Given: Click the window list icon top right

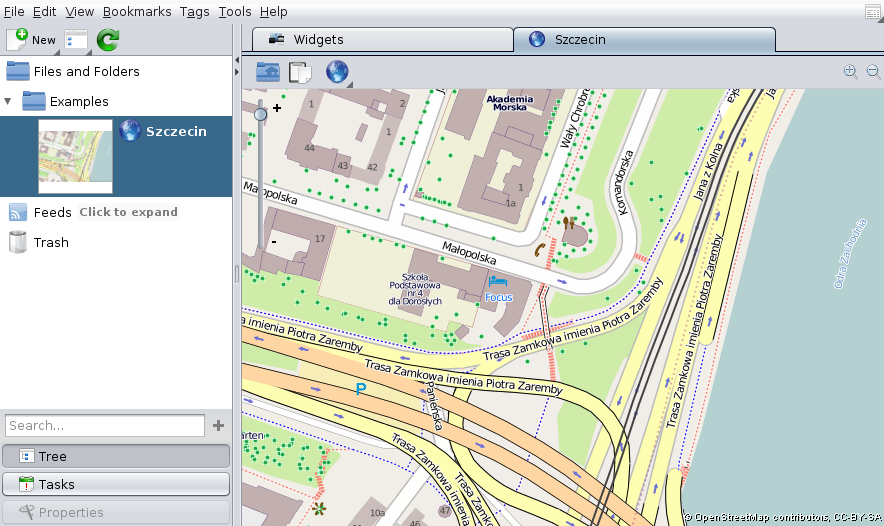Looking at the screenshot, I should [x=873, y=12].
